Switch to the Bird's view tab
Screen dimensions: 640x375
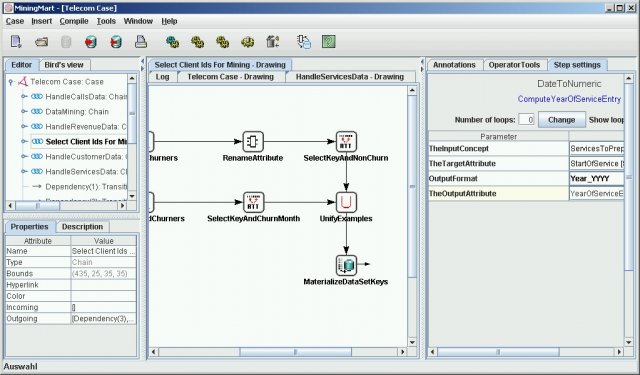(x=64, y=65)
